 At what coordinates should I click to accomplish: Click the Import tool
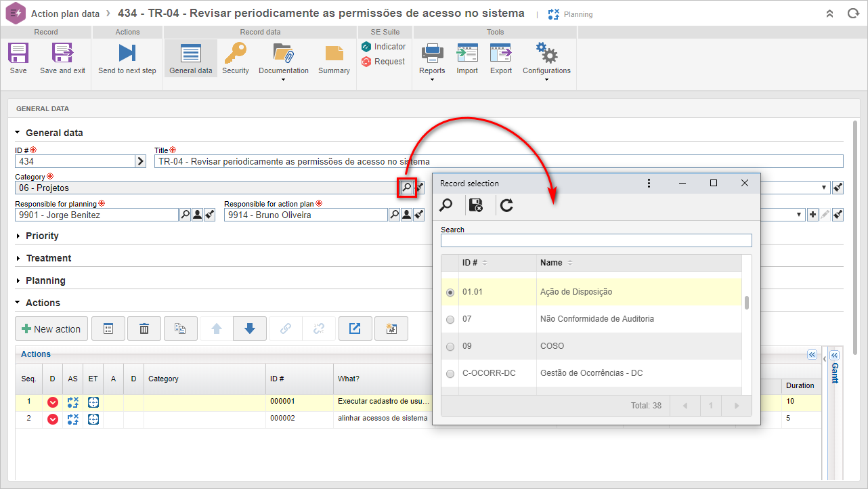pos(467,58)
